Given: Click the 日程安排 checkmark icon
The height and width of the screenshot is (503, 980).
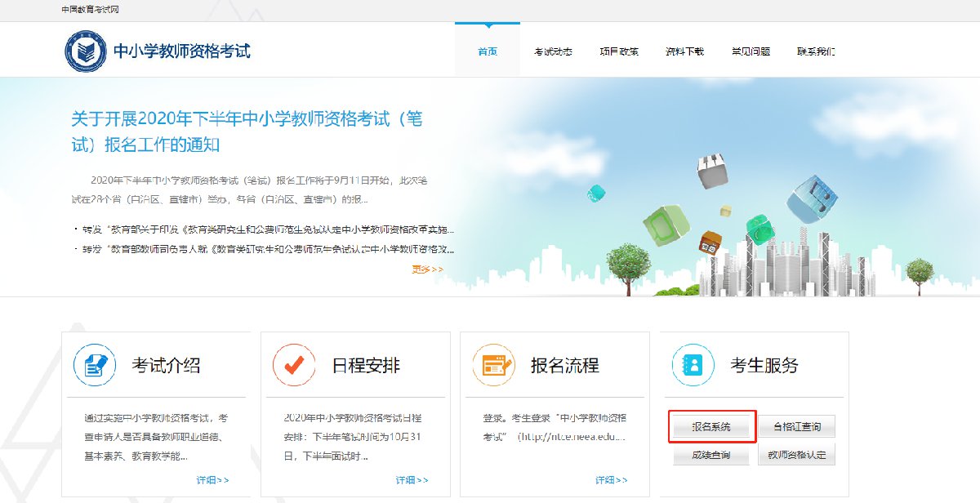Looking at the screenshot, I should click(294, 365).
